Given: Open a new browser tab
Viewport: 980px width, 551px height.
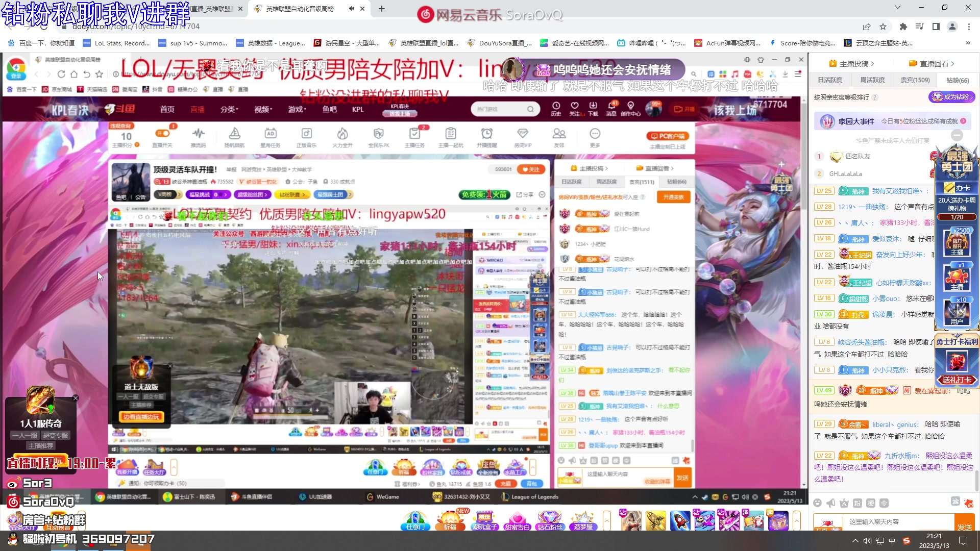Looking at the screenshot, I should tap(382, 9).
